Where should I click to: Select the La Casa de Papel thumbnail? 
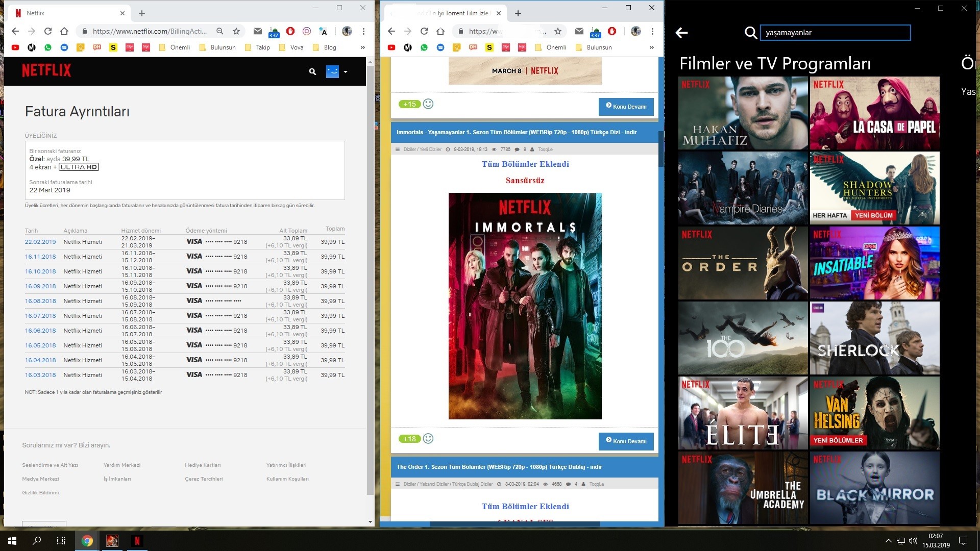pyautogui.click(x=874, y=113)
